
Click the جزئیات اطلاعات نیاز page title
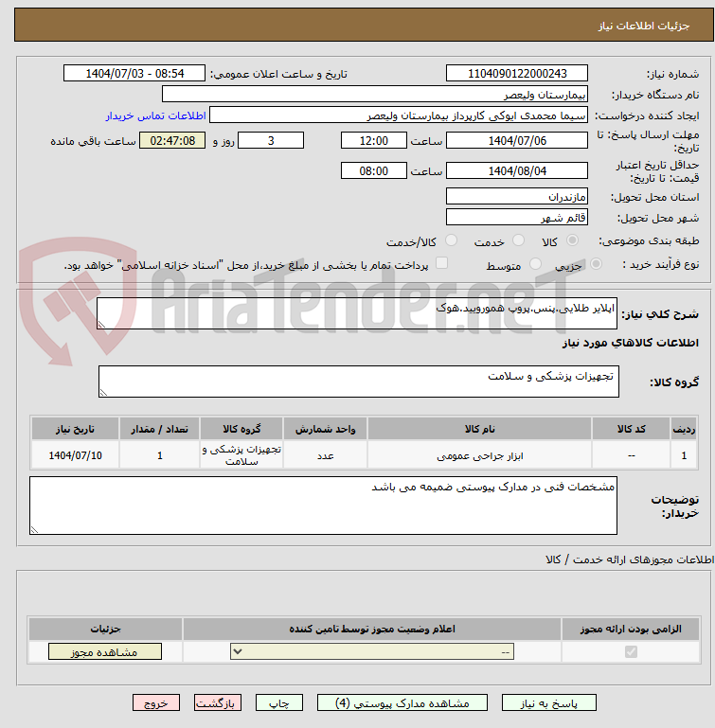point(643,26)
